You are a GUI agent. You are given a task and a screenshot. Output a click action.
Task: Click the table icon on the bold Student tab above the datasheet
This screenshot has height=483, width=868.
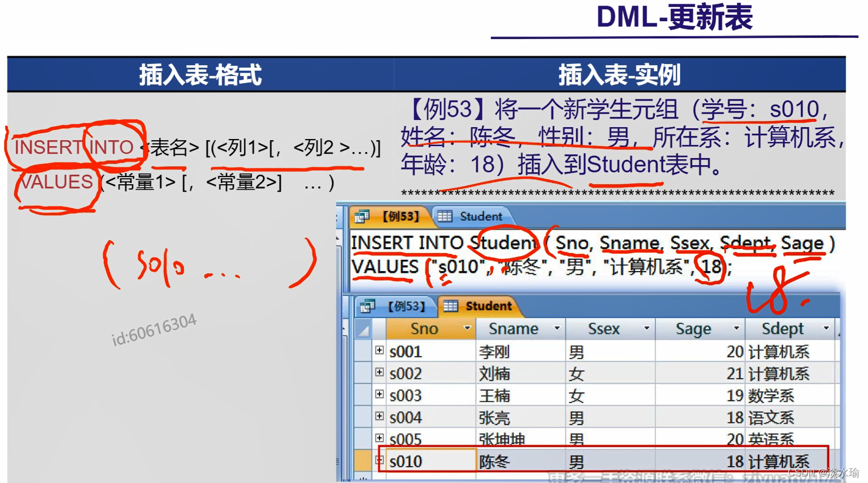coord(451,306)
